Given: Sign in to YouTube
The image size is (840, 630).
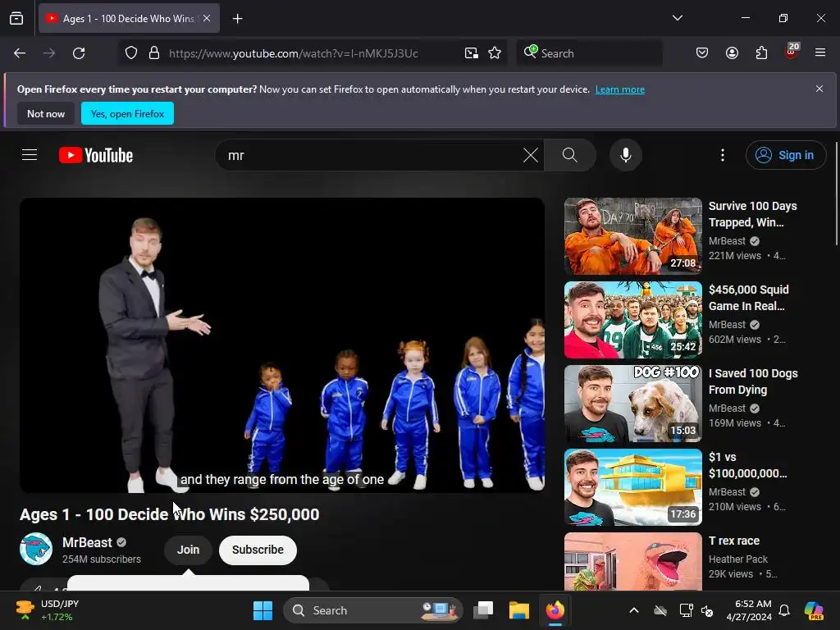Looking at the screenshot, I should [x=785, y=155].
